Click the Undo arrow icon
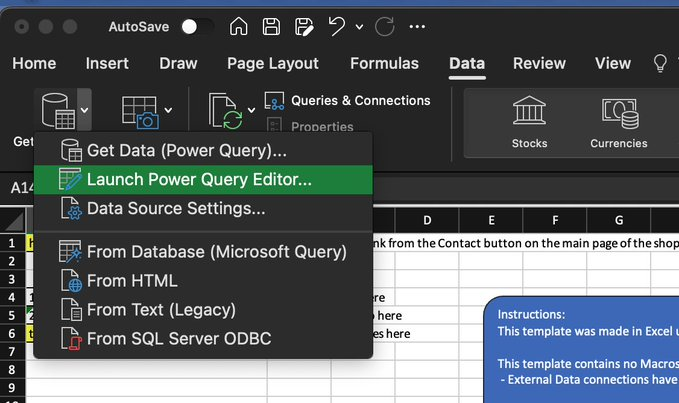 coord(337,26)
